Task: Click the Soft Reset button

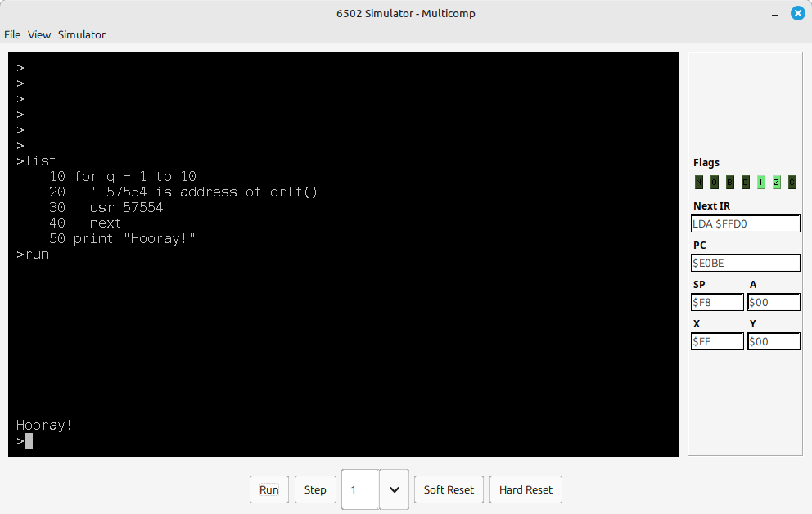Action: (449, 489)
